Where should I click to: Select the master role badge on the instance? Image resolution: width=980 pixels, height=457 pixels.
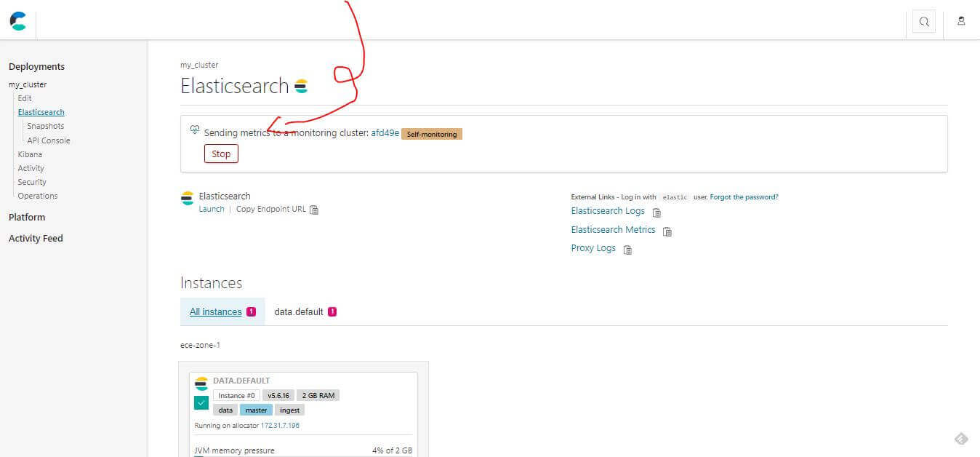point(256,410)
